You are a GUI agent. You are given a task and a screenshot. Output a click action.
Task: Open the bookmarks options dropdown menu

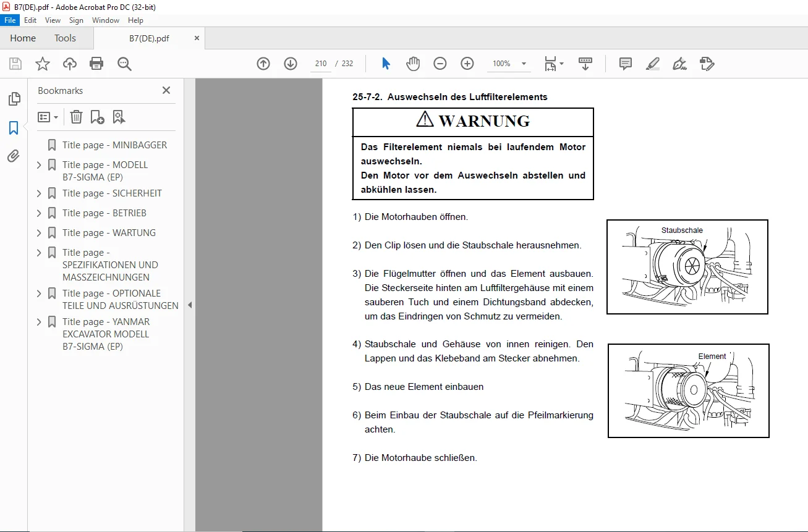(x=48, y=117)
